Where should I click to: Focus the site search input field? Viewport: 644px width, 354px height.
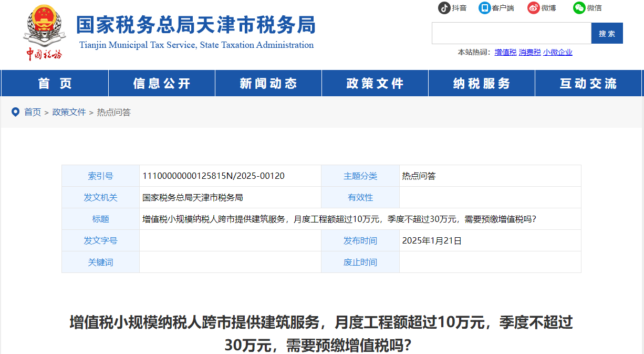(512, 33)
